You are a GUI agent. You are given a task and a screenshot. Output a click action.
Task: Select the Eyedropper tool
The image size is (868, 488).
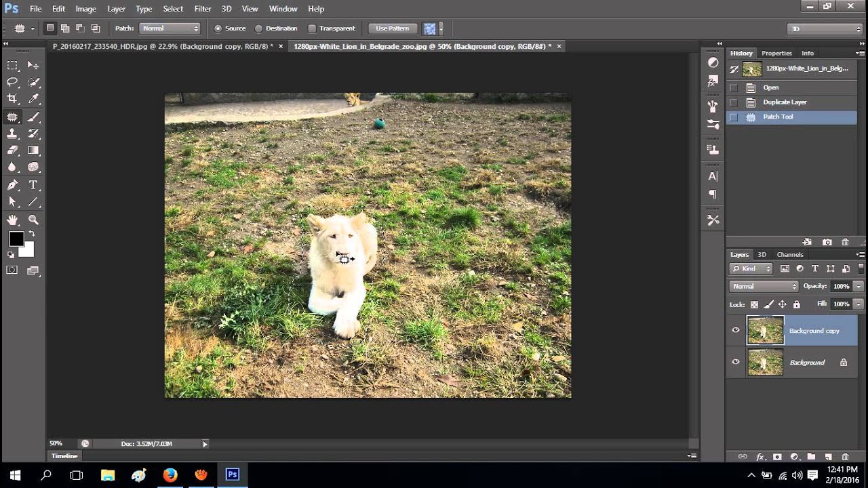[33, 99]
